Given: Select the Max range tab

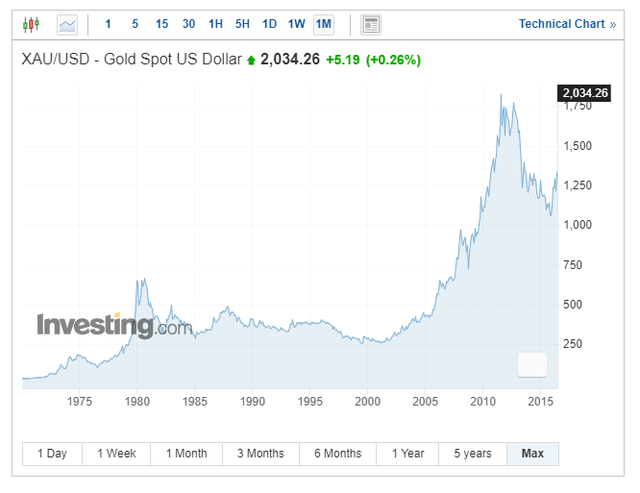Looking at the screenshot, I should tap(533, 454).
